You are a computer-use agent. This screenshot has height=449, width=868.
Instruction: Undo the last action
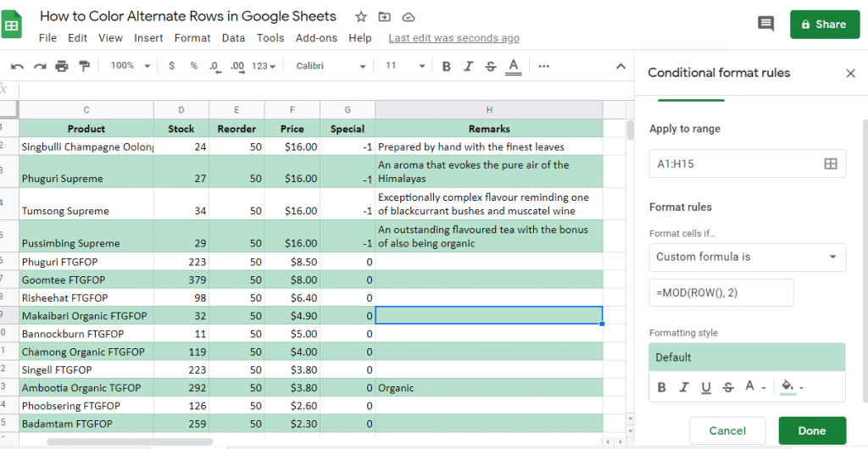(17, 66)
